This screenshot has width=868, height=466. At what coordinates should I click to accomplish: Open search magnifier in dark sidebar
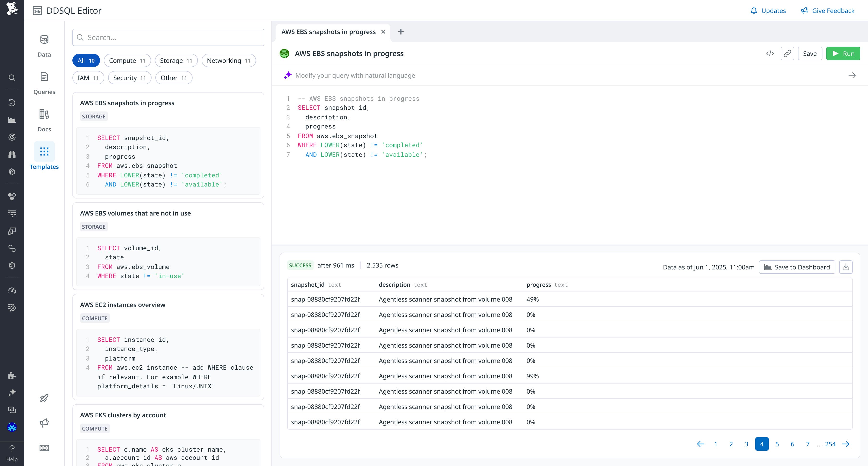pyautogui.click(x=12, y=77)
